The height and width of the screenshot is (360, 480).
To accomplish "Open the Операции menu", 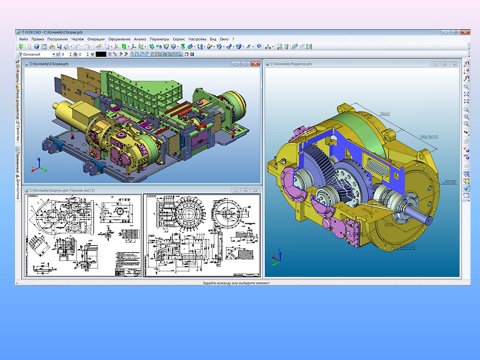I will click(x=96, y=39).
